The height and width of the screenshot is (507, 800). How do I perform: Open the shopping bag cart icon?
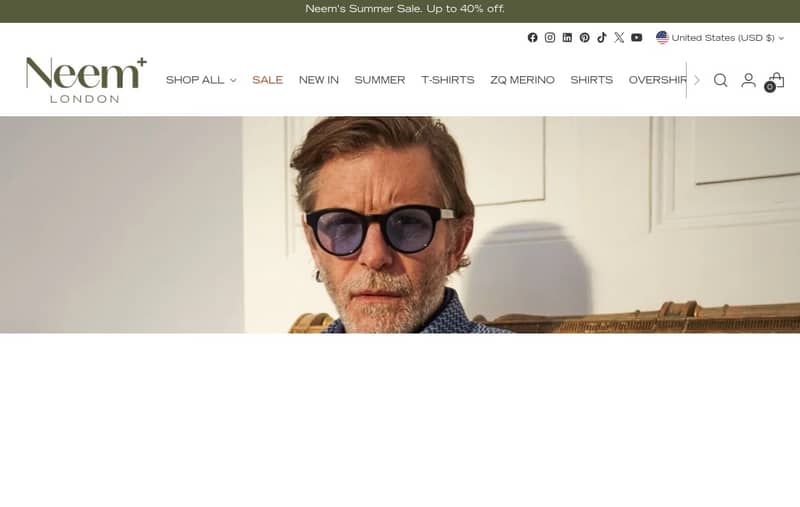(775, 81)
